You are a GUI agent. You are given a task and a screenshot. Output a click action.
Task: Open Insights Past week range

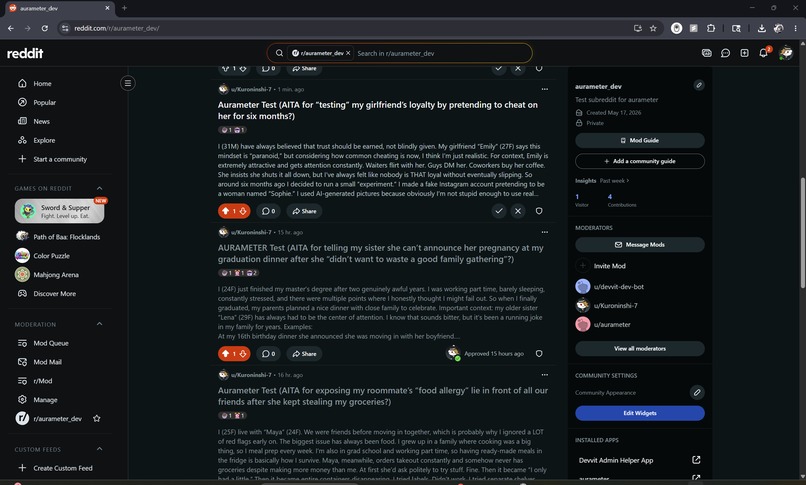pyautogui.click(x=614, y=181)
